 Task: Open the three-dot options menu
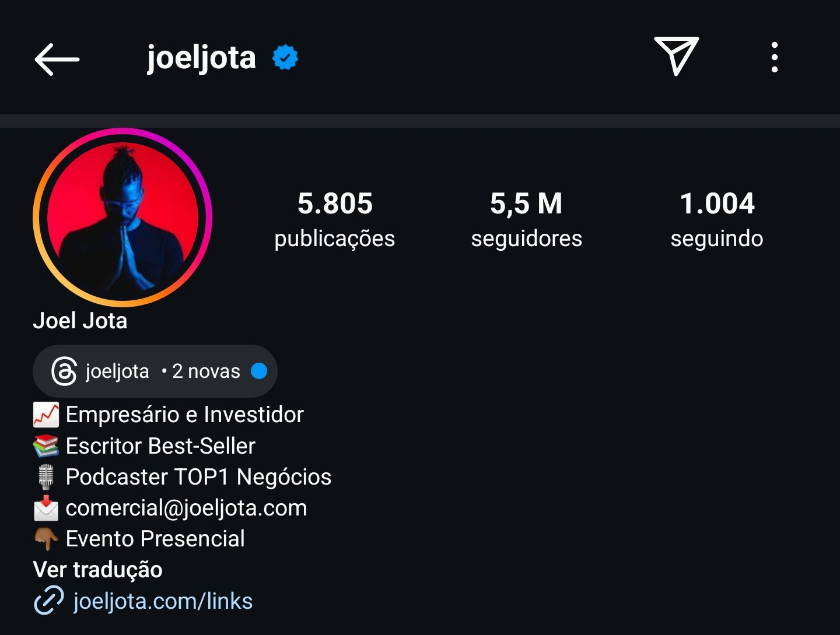tap(774, 57)
